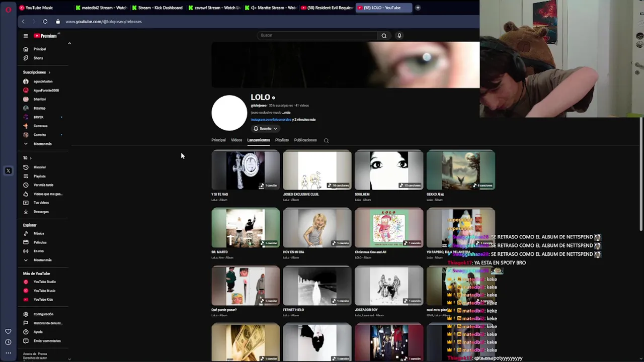This screenshot has height=362, width=644.
Task: Click the Buscar search field
Action: click(x=318, y=35)
